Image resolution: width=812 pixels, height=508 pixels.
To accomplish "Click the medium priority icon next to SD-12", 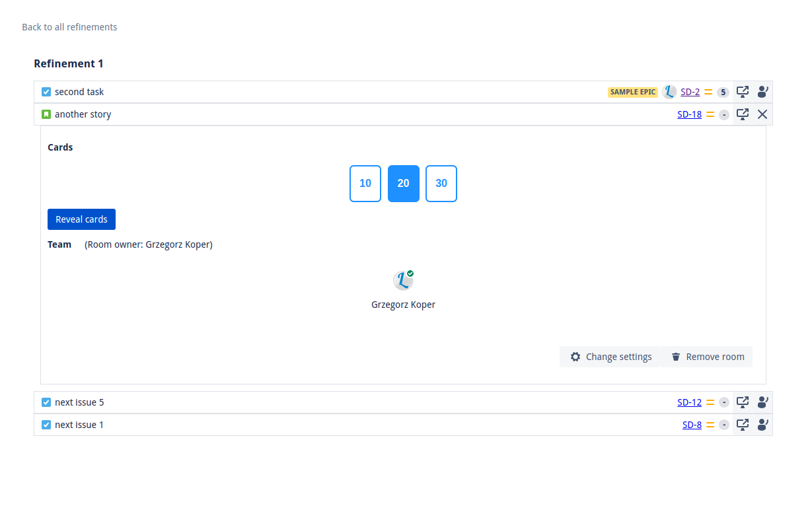I will coord(710,402).
